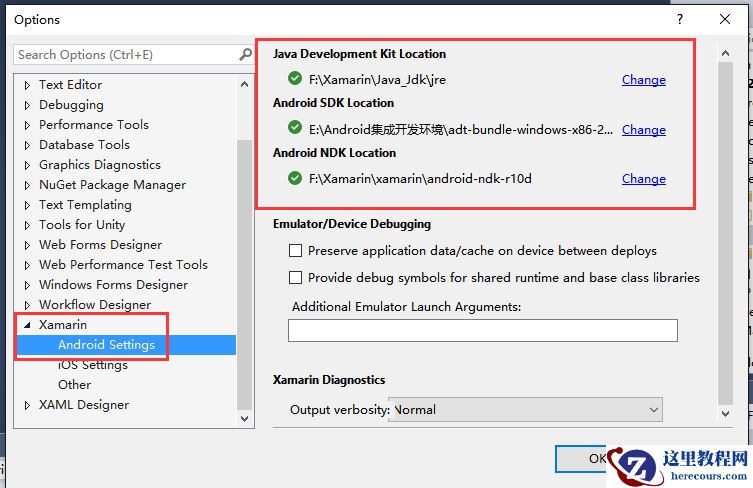Select the Text Templating label

tap(85, 205)
